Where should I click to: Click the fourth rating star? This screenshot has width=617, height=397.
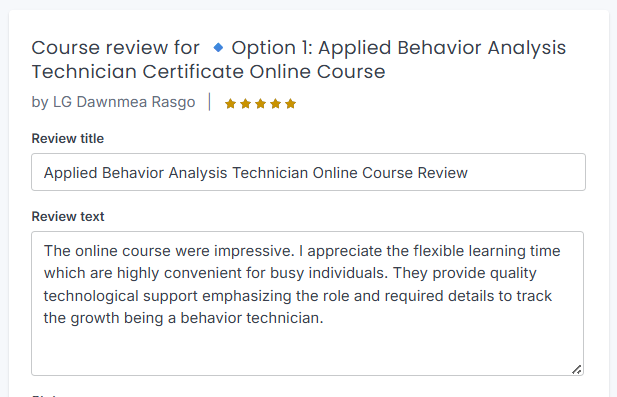(x=275, y=103)
